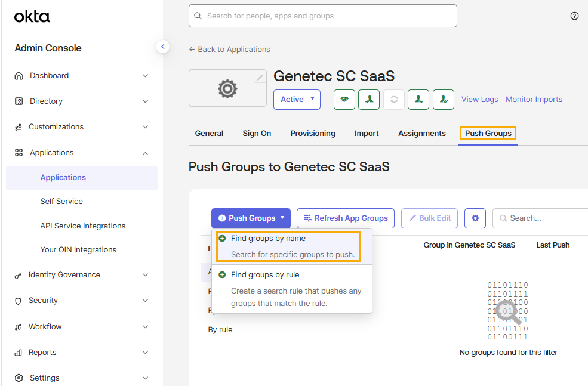This screenshot has height=386, width=588.
Task: Click the Security shield icon
Action: (18, 301)
